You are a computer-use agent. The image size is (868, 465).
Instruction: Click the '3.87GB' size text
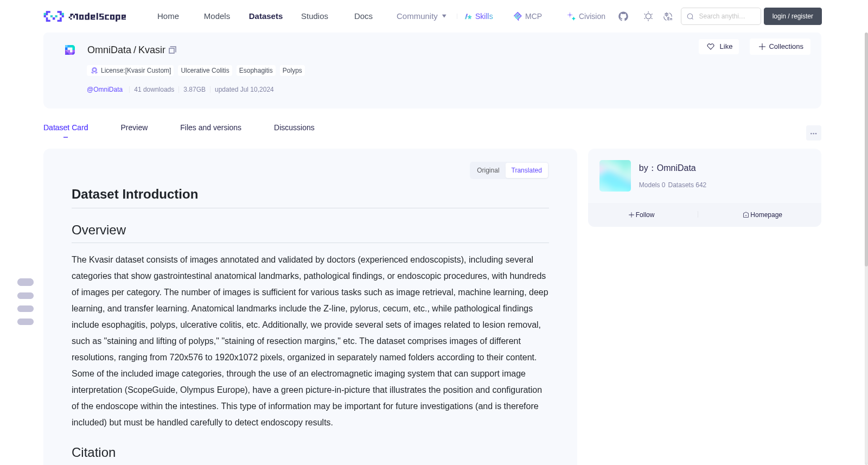tap(194, 90)
